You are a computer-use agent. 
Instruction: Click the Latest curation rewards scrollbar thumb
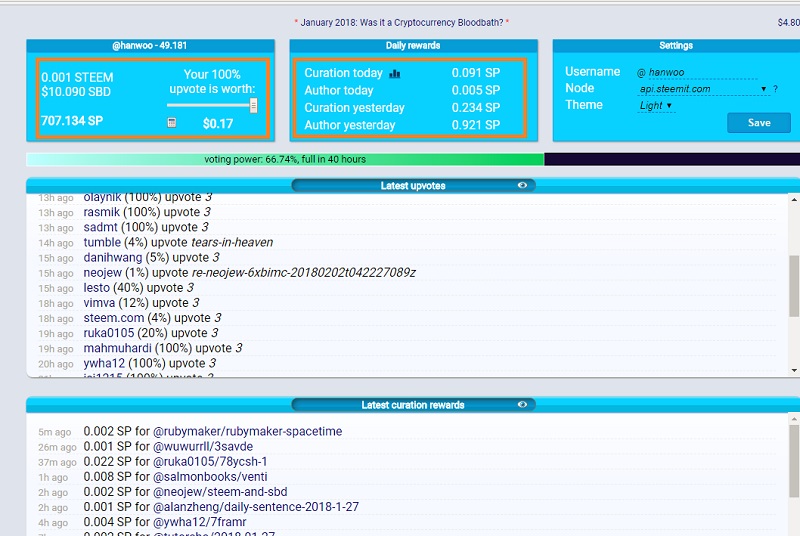tap(794, 461)
